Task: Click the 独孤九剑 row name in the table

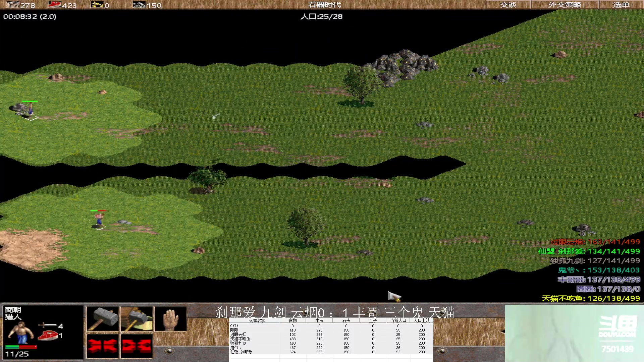Action: [x=238, y=343]
